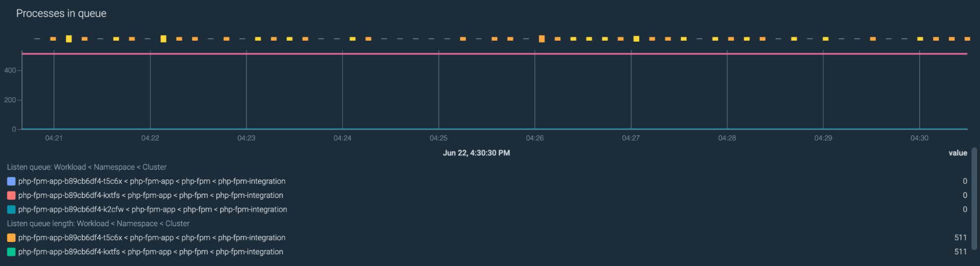
Task: Click the orange swatch for t5c6x queue length
Action: tap(11, 238)
